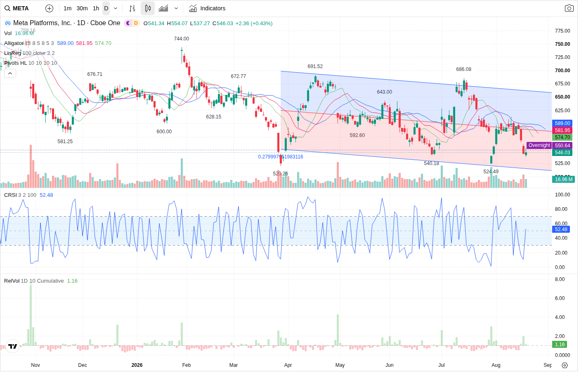Select the LinReg indicator legend
586x392 pixels.
pyautogui.click(x=12, y=53)
